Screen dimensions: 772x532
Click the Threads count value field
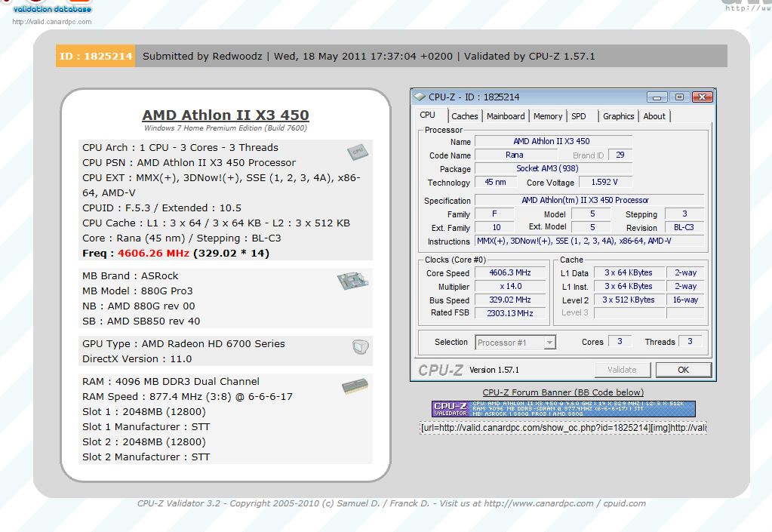coord(690,342)
